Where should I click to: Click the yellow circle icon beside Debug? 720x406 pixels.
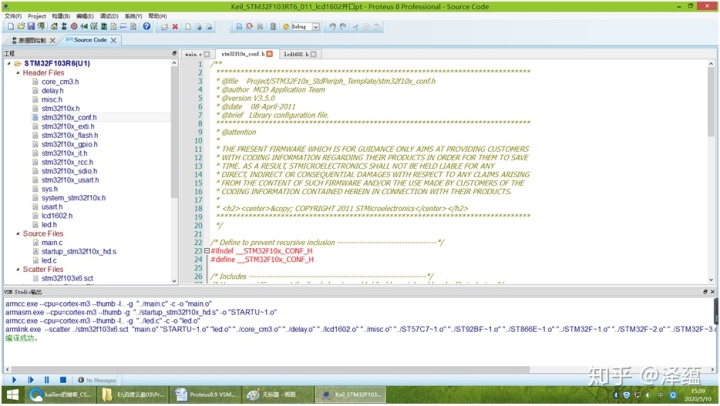pyautogui.click(x=286, y=27)
